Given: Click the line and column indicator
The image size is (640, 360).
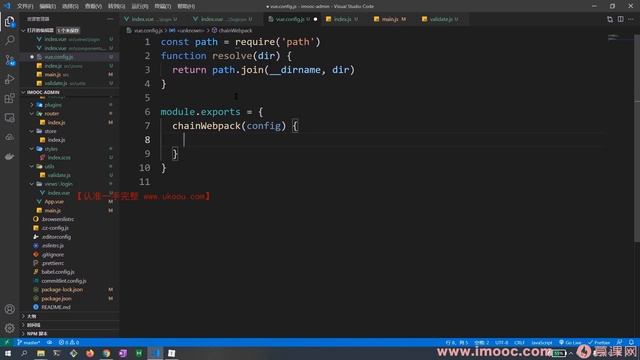Looking at the screenshot, I should [x=457, y=342].
